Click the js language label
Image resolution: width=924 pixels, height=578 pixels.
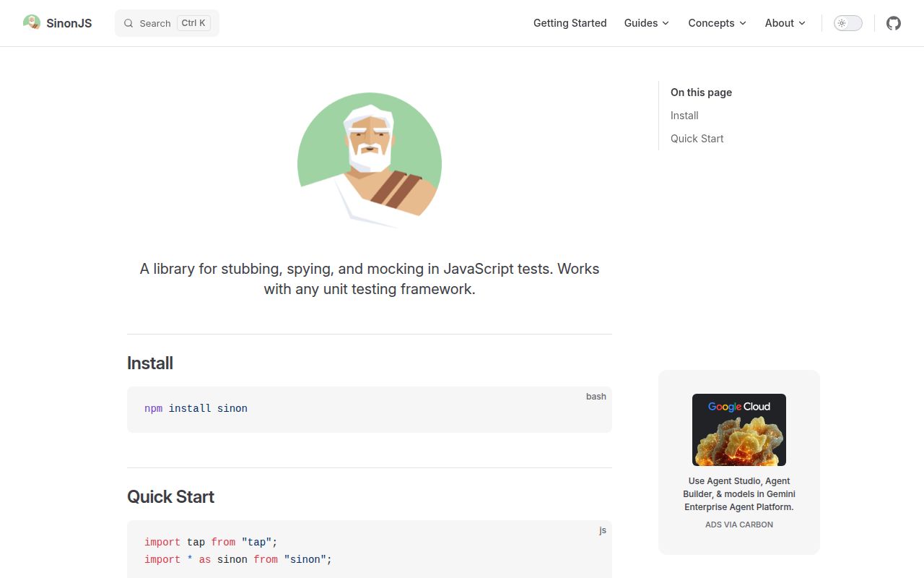pos(603,530)
